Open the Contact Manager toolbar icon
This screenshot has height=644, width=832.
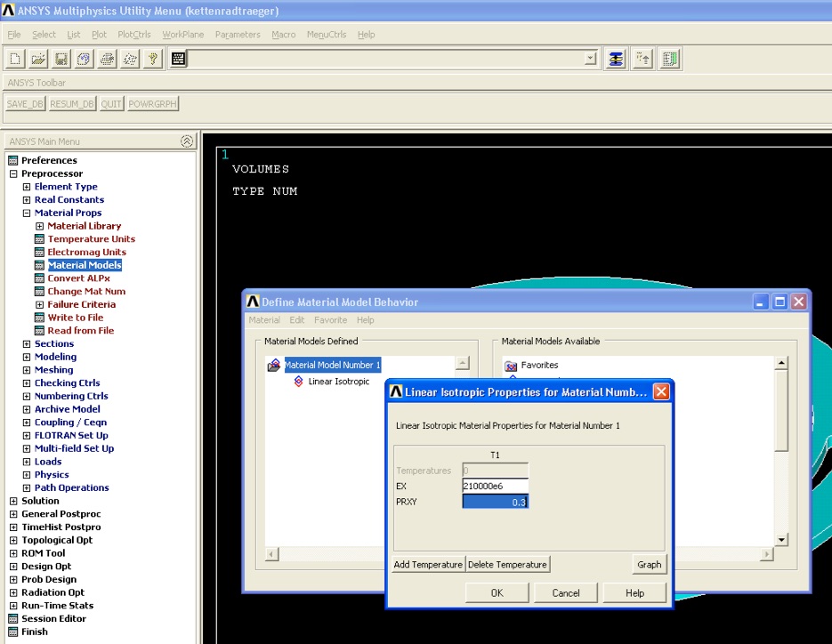(670, 59)
